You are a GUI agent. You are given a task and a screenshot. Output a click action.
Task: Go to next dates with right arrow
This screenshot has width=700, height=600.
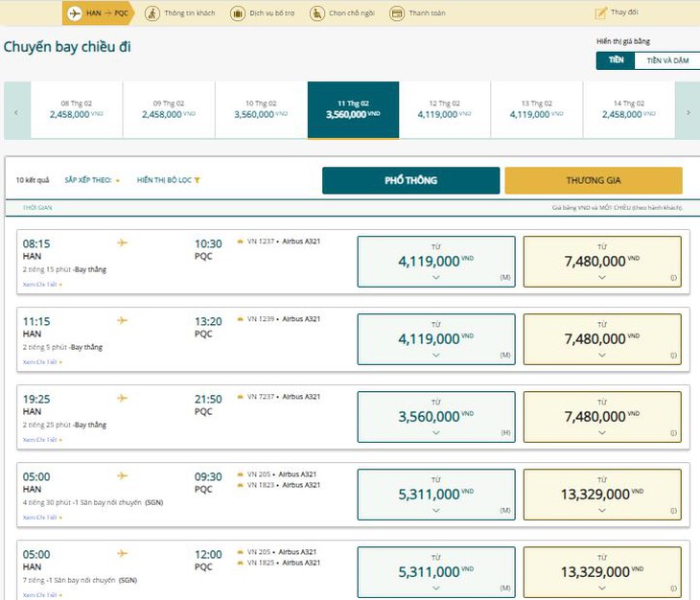(688, 112)
